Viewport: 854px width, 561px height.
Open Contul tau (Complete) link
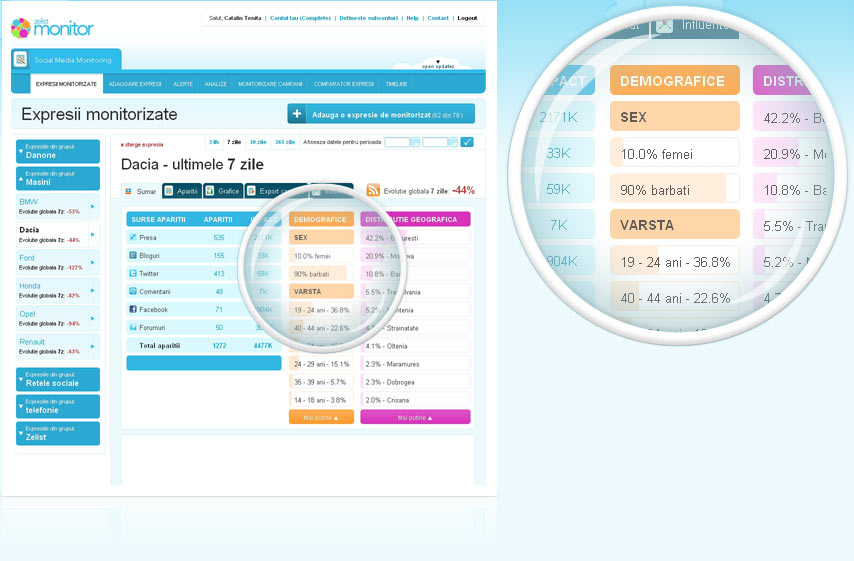[x=301, y=18]
